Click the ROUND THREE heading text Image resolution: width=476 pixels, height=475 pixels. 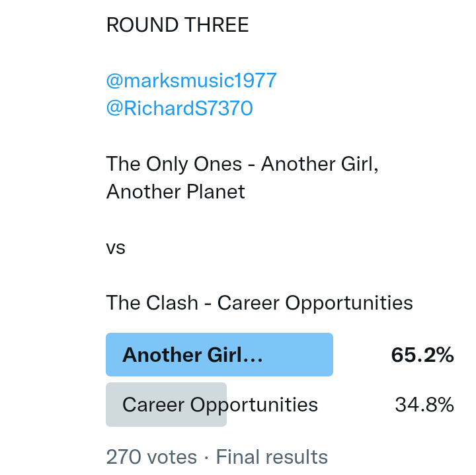point(177,25)
